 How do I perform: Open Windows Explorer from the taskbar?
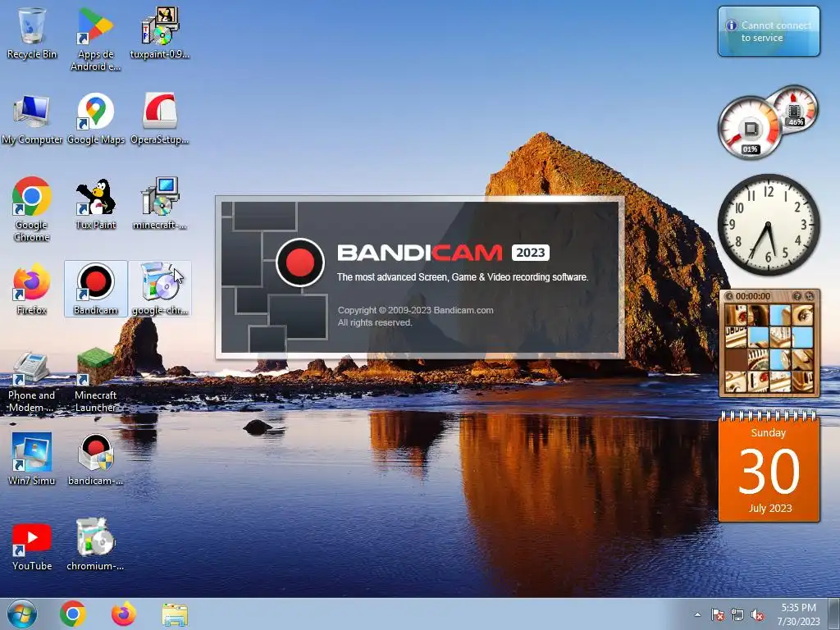coord(175,614)
